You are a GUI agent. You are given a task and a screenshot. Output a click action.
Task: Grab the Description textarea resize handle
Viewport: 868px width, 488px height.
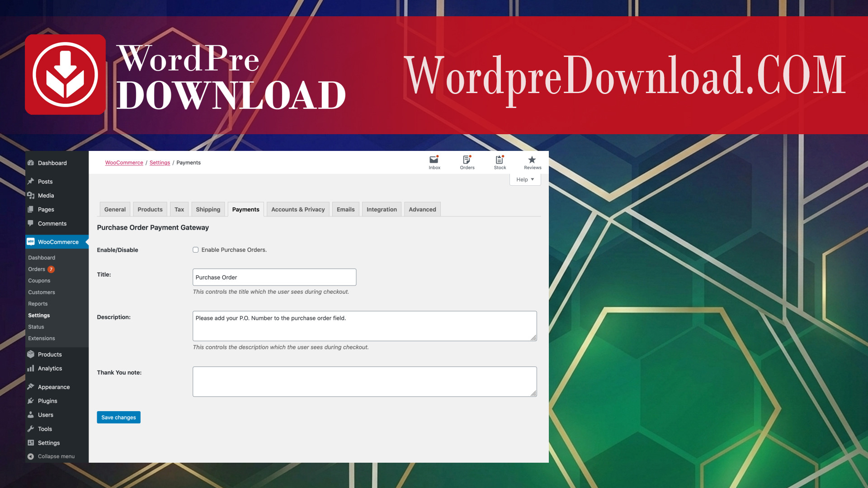[x=534, y=338]
